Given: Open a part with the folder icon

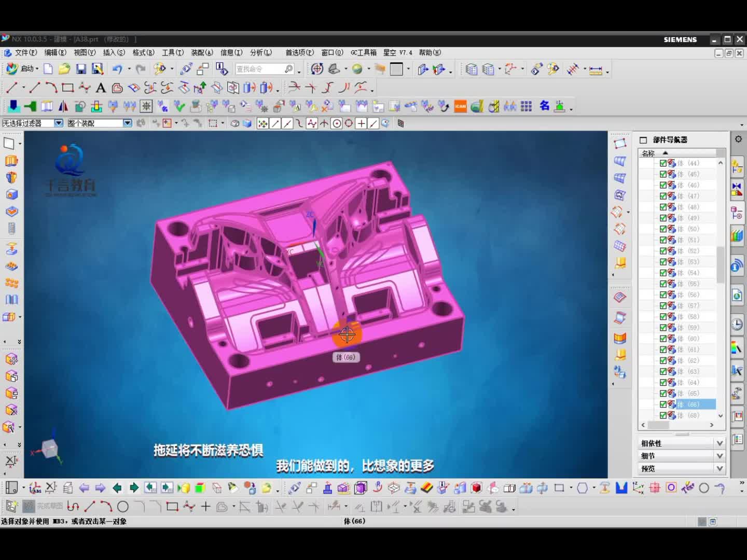Looking at the screenshot, I should [64, 69].
